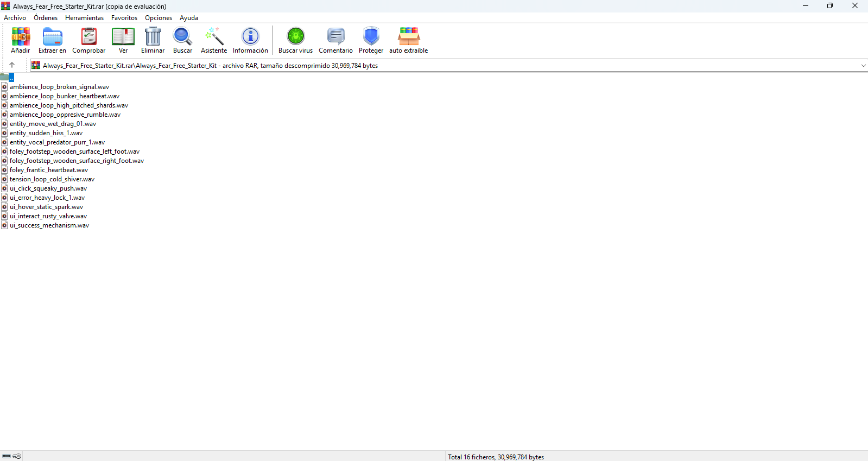Click the Ver toolbar icon
The width and height of the screenshot is (868, 461).
[x=123, y=40]
